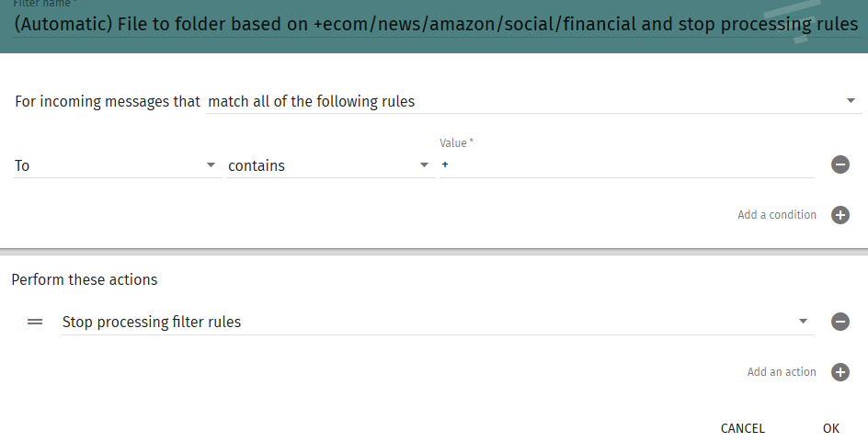Click the arrow beside the 'contains' operator
This screenshot has height=442, width=868.
pyautogui.click(x=424, y=165)
